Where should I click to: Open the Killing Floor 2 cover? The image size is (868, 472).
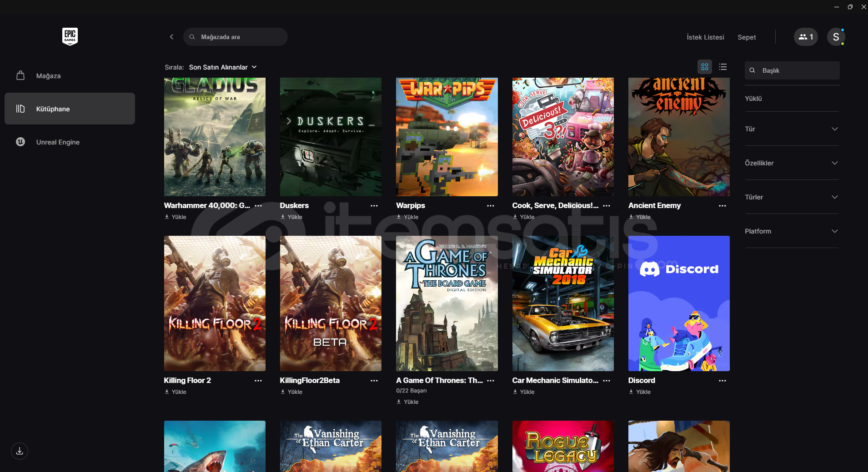[215, 303]
